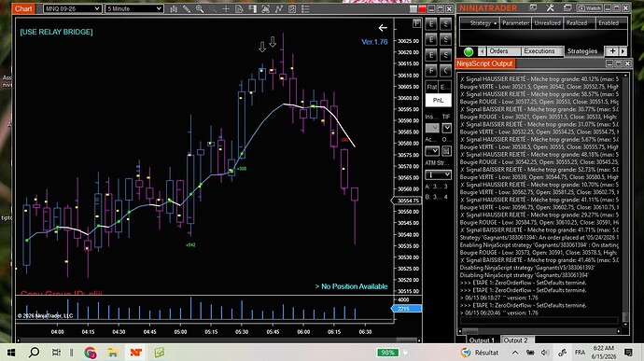
Task: Sort by the Strategy column header
Action: [480, 23]
